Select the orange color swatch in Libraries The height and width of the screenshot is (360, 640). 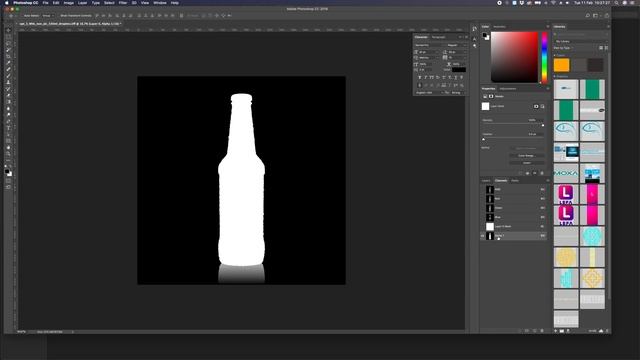(x=562, y=65)
